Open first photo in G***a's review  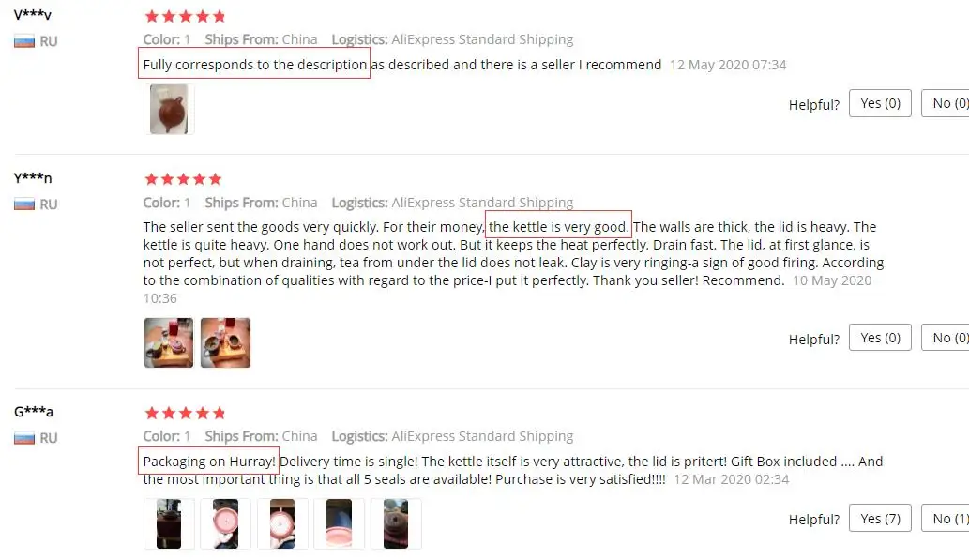point(169,523)
